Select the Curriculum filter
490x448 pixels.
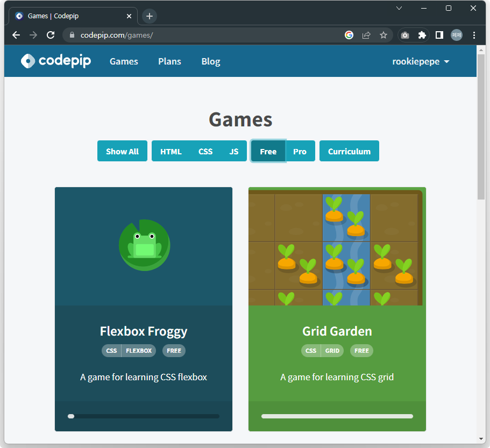(x=349, y=151)
